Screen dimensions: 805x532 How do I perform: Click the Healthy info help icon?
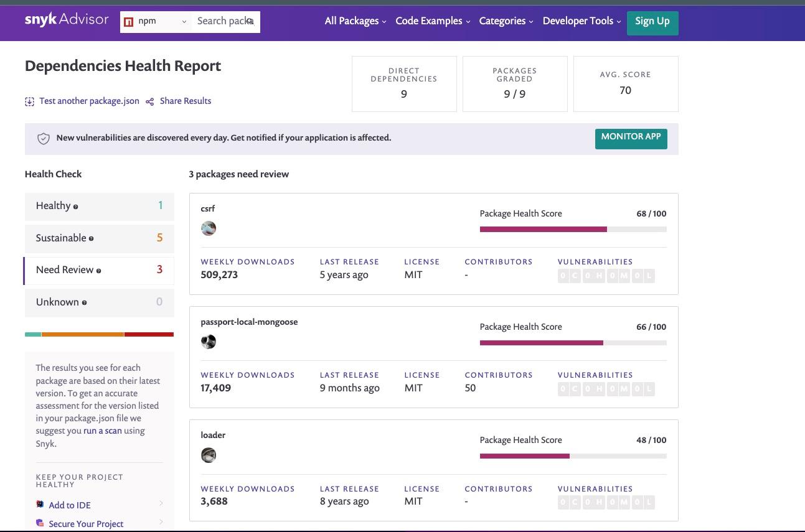pos(76,207)
